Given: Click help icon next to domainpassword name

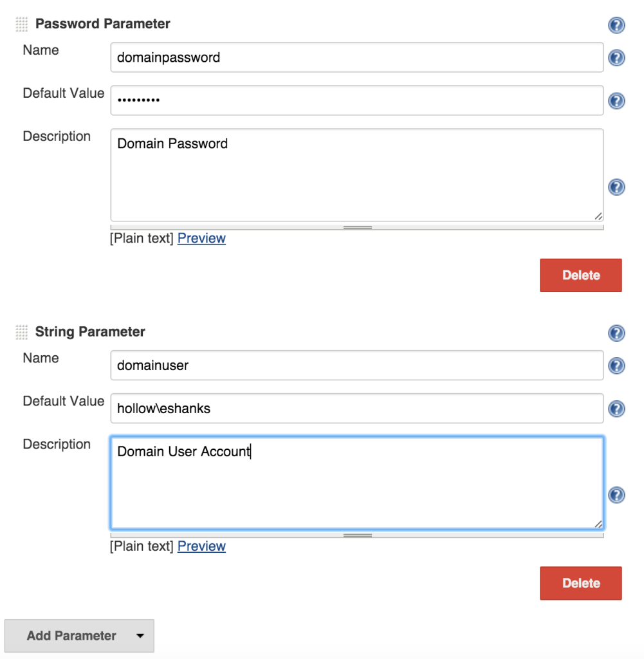Looking at the screenshot, I should click(x=616, y=58).
